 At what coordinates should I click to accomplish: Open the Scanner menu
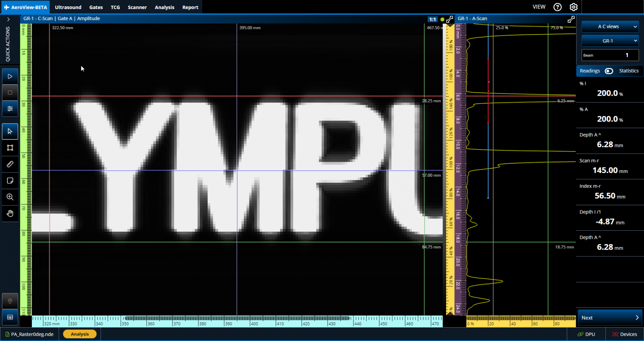(x=137, y=7)
